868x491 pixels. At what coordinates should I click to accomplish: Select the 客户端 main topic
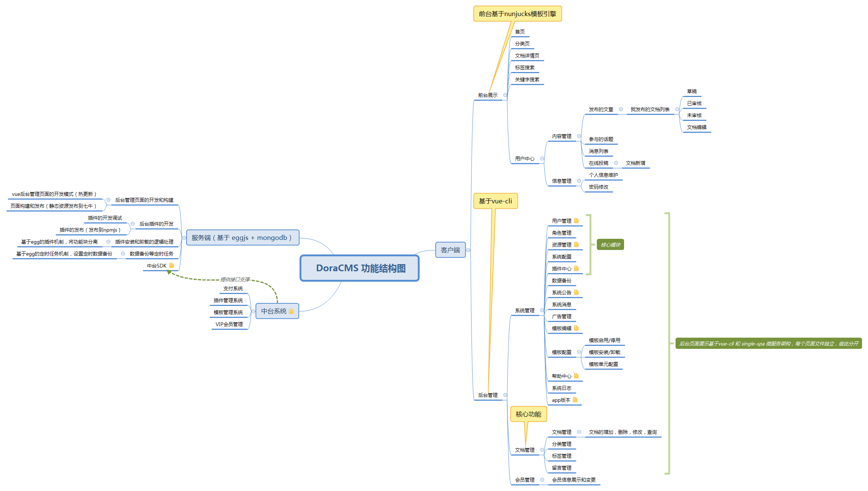point(450,250)
